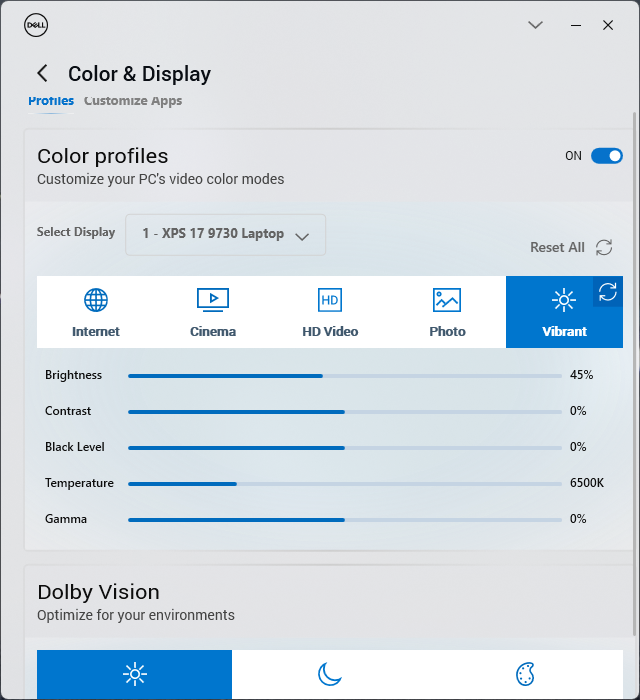Select the Dolby Vision bright sun mode

[x=134, y=674]
